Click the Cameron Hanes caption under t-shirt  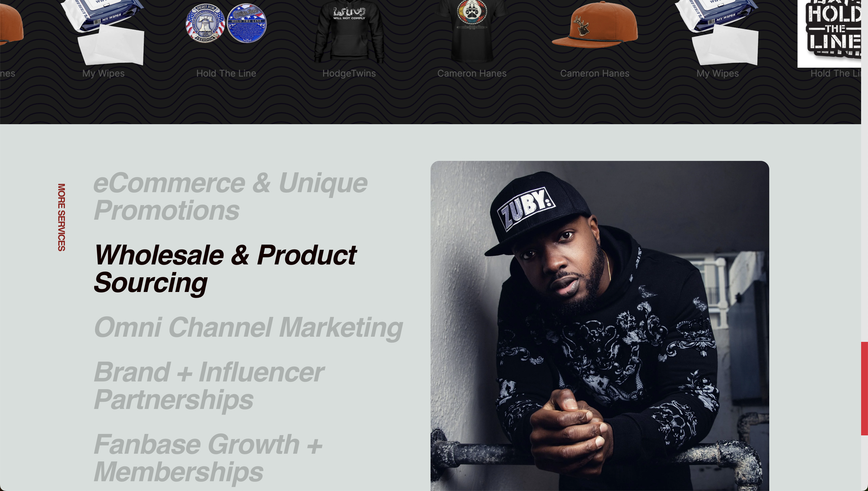click(x=472, y=73)
